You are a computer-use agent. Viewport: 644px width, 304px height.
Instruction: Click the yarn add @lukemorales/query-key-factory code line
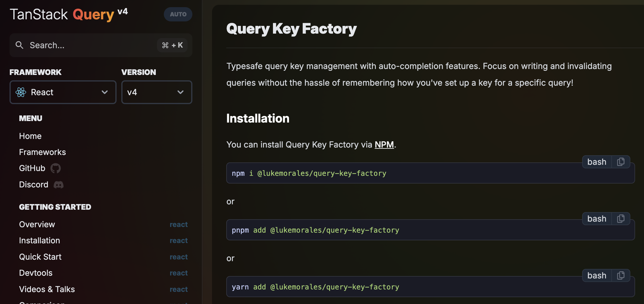(x=315, y=287)
